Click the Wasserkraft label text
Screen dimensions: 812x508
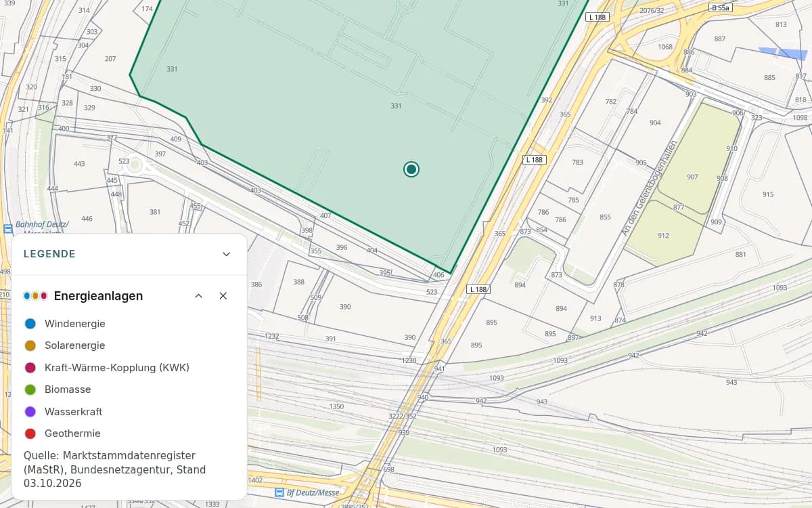[x=74, y=412]
